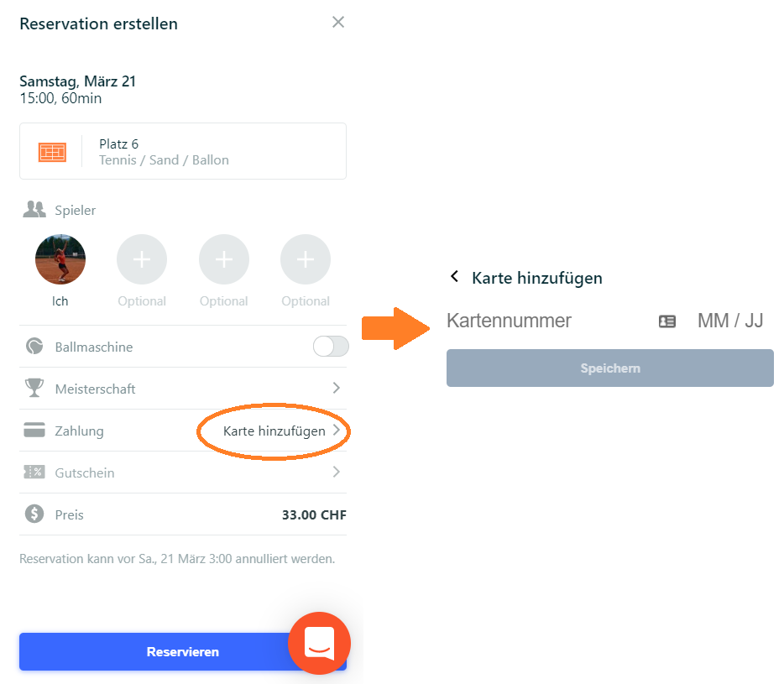The width and height of the screenshot is (784, 684).
Task: Click the orange tennis court icon
Action: pos(52,152)
